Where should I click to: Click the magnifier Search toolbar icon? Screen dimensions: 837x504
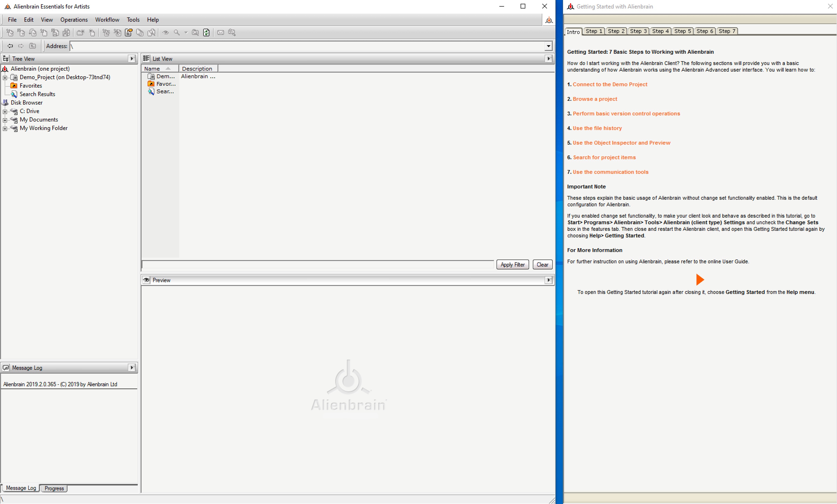(x=177, y=33)
